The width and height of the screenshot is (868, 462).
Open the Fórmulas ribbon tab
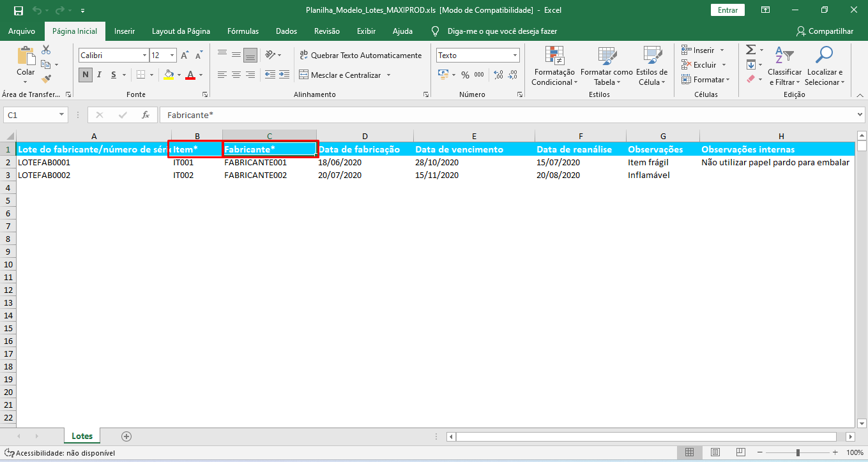[243, 31]
